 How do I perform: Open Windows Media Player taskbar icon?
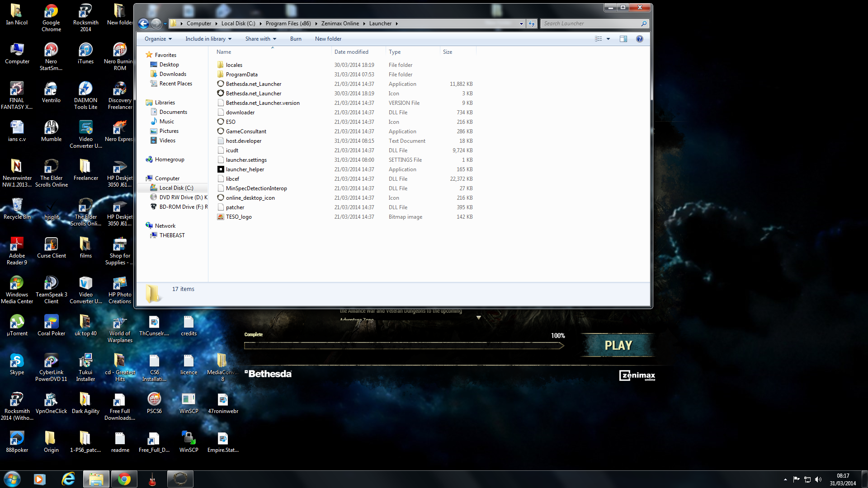[40, 479]
